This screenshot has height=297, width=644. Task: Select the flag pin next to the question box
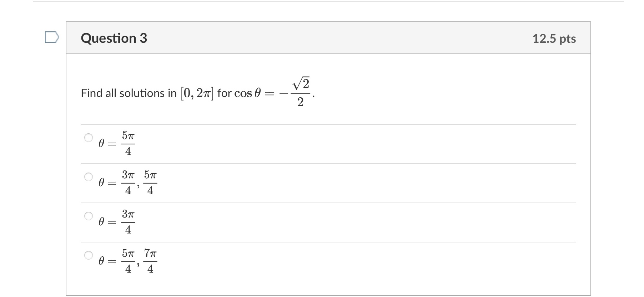[x=52, y=37]
